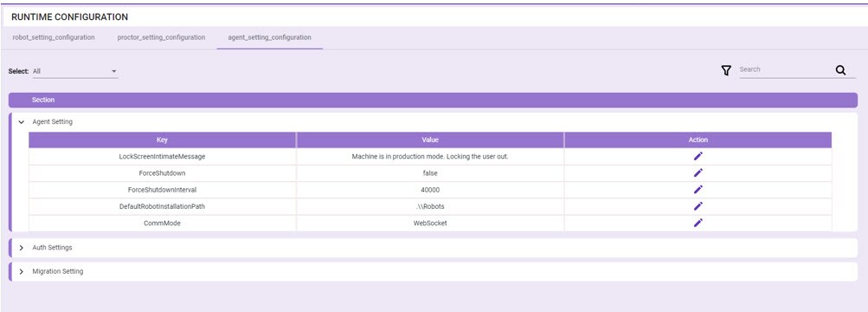Edit the CommMode setting
Screen dimensions: 868x312
coord(698,223)
